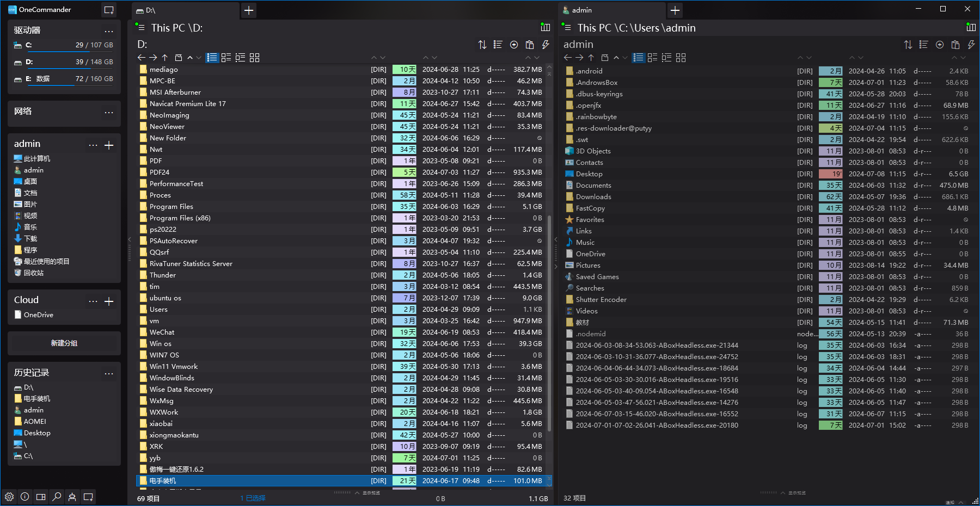This screenshot has width=980, height=506.
Task: Toggle columns layout icon in admin pane
Action: [x=971, y=27]
